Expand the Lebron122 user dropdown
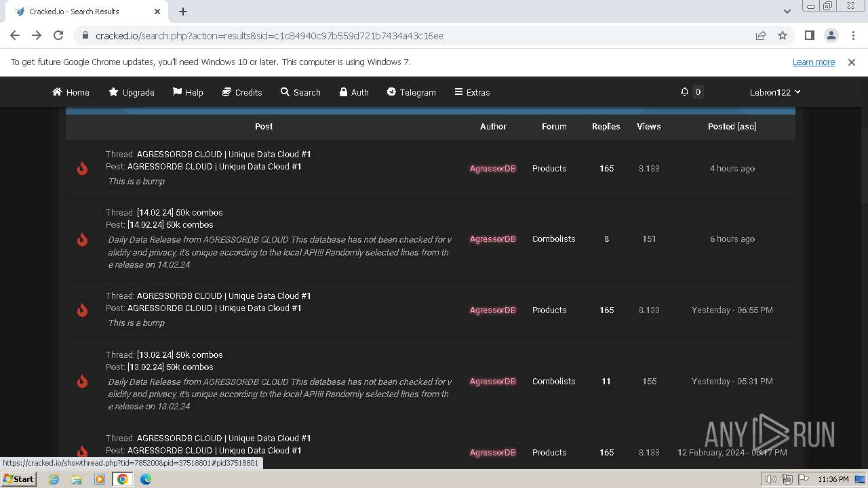 [775, 92]
